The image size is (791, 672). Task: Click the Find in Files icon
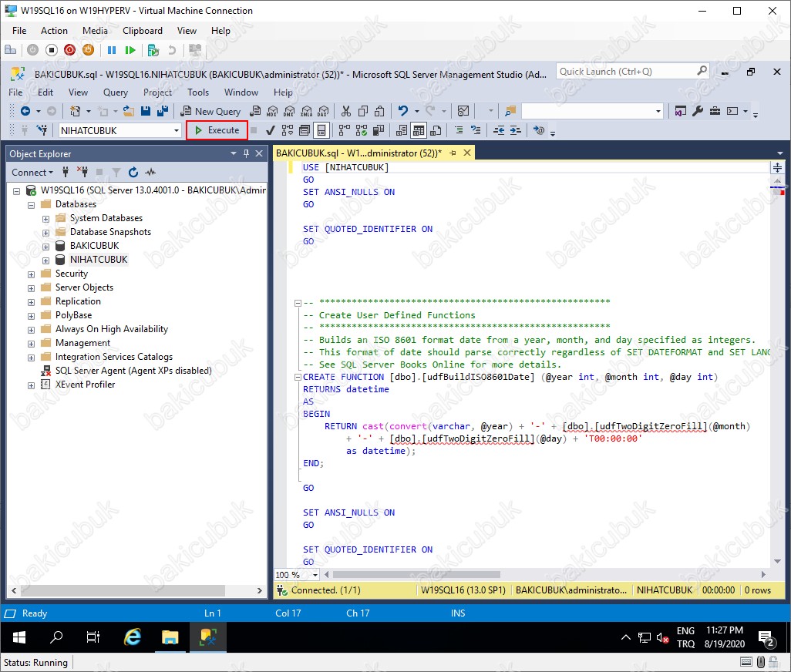tap(510, 111)
